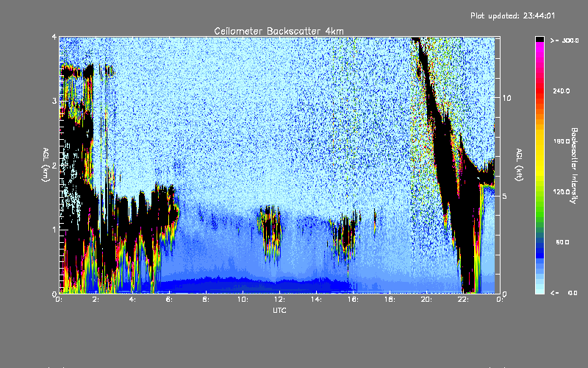The width and height of the screenshot is (588, 368).
Task: Click the '18:' UTC time tick
Action: (390, 300)
